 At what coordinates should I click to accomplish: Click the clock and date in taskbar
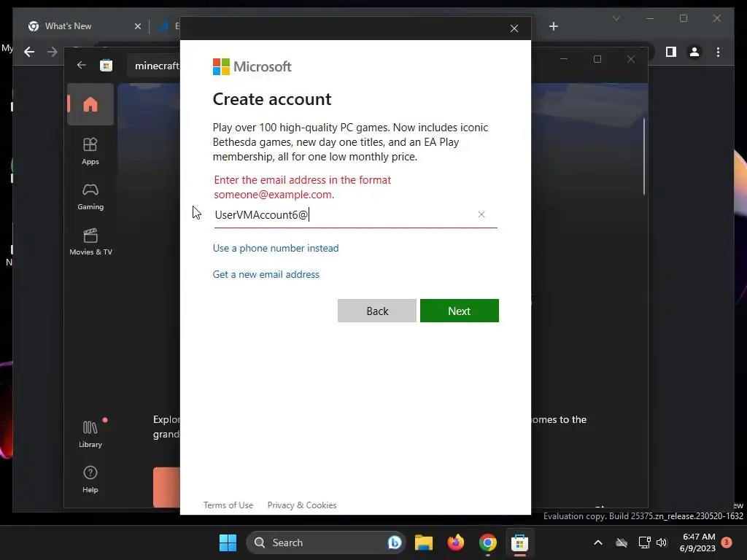(697, 542)
